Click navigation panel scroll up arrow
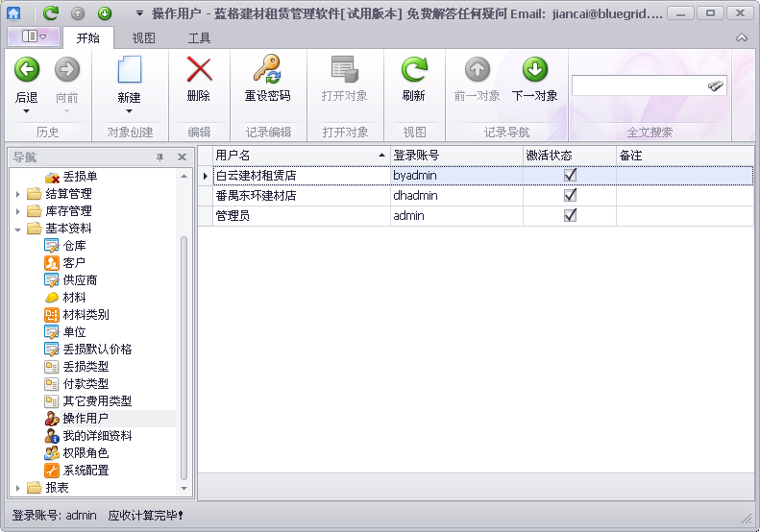This screenshot has width=760, height=532. [x=184, y=177]
